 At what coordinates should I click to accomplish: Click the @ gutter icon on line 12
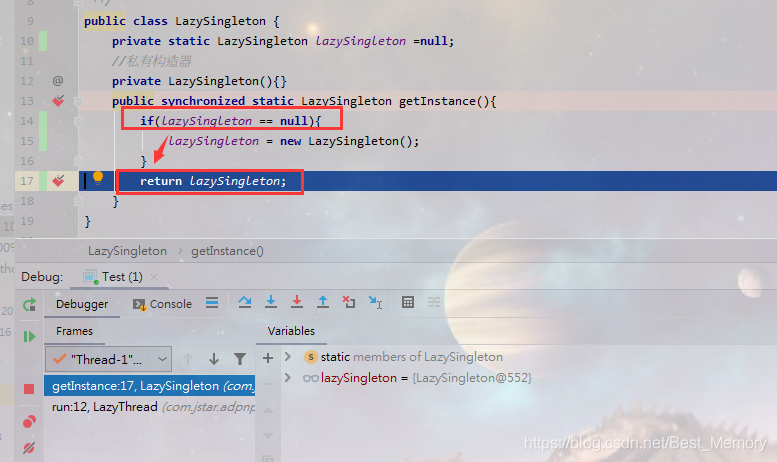pos(58,80)
